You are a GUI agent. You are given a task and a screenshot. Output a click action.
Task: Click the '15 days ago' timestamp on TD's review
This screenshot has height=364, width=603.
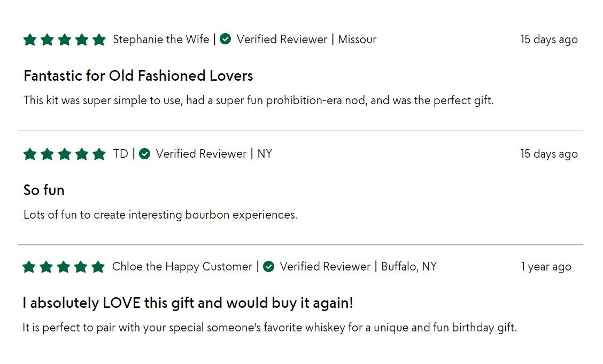pyautogui.click(x=549, y=154)
